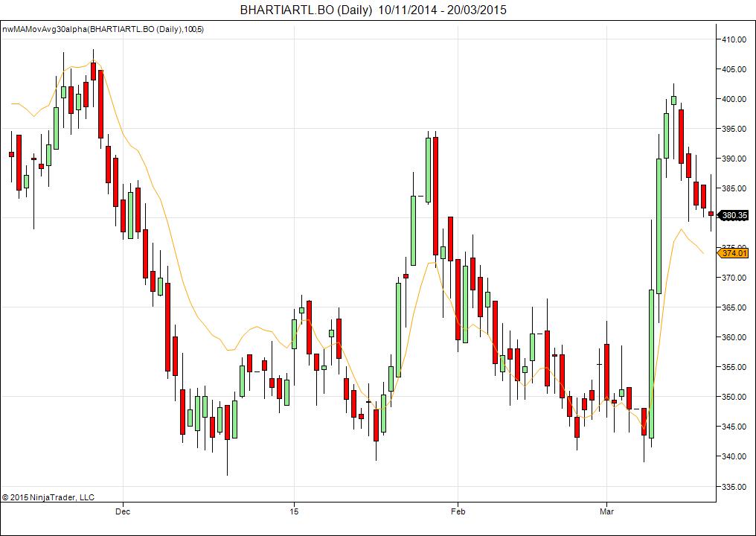Click the 365.00 price axis label

point(734,307)
